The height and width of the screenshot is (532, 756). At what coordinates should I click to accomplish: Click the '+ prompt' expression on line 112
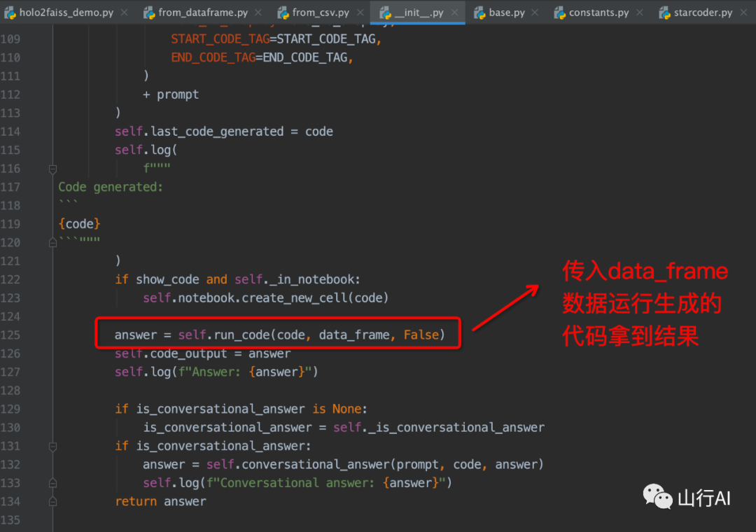pos(171,94)
